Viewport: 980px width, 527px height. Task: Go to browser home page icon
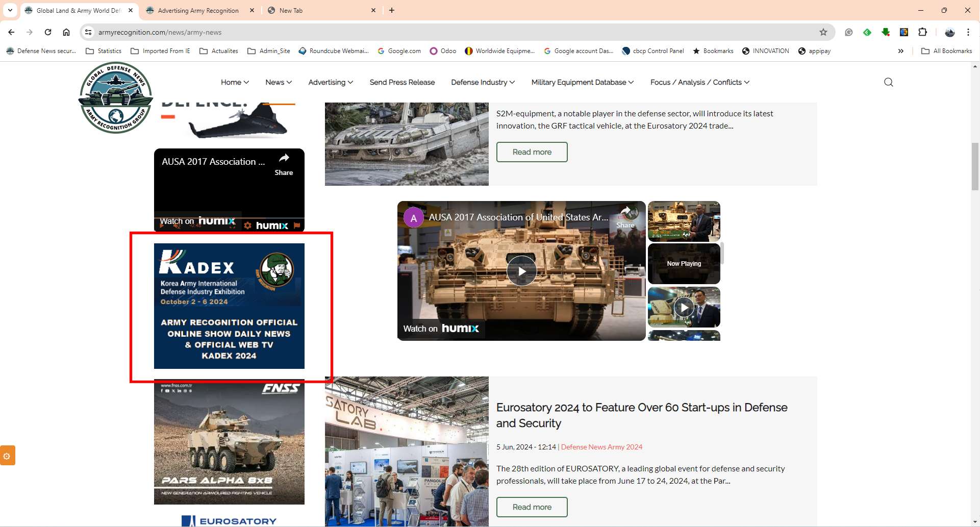(x=66, y=32)
